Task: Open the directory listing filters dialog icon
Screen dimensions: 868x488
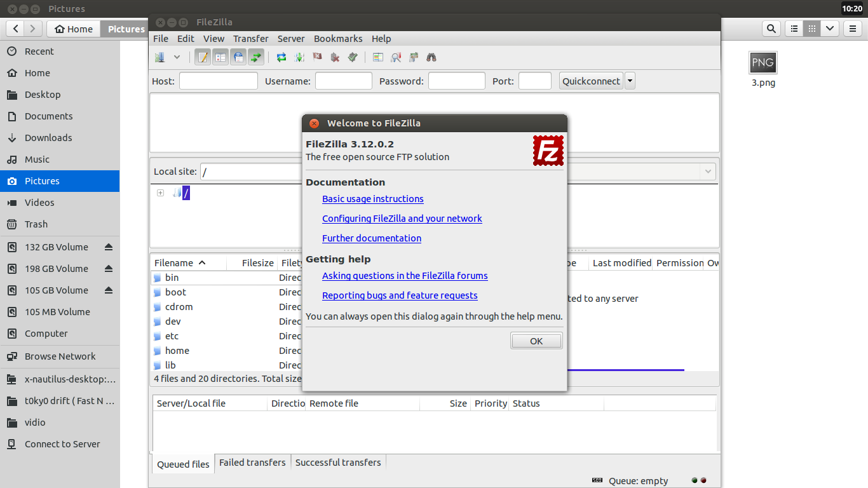Action: (x=378, y=57)
